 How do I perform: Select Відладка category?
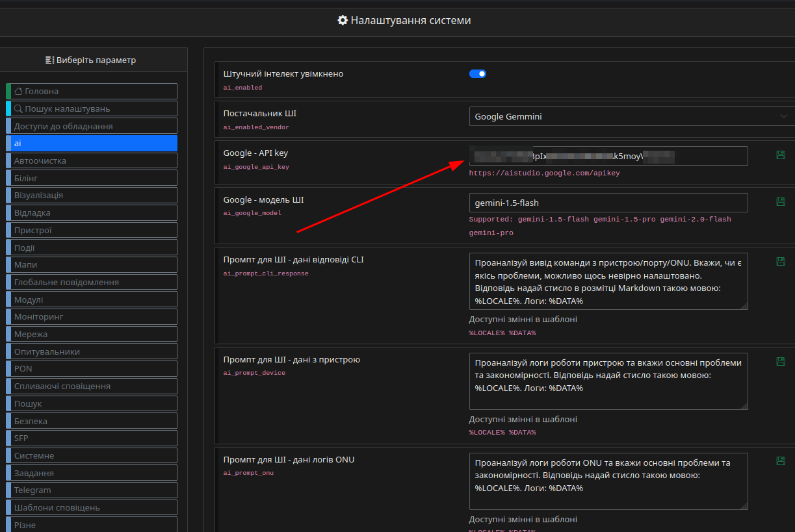(92, 212)
